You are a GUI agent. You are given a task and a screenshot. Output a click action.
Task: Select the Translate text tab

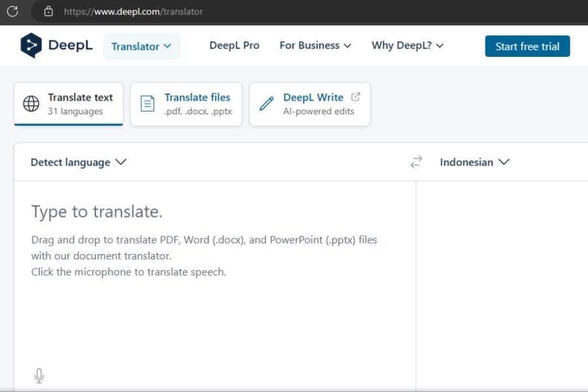pyautogui.click(x=69, y=104)
